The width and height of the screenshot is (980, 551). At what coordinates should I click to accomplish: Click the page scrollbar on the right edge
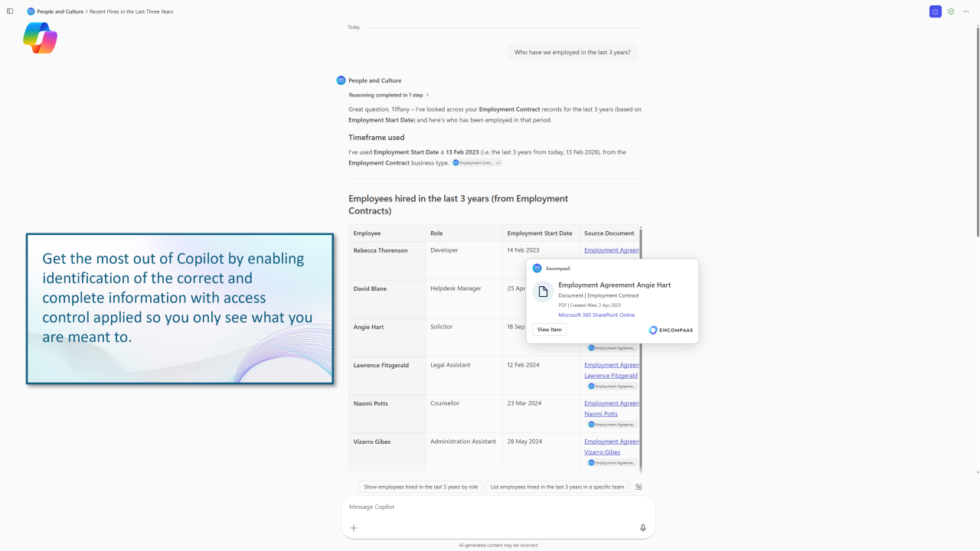(977, 130)
